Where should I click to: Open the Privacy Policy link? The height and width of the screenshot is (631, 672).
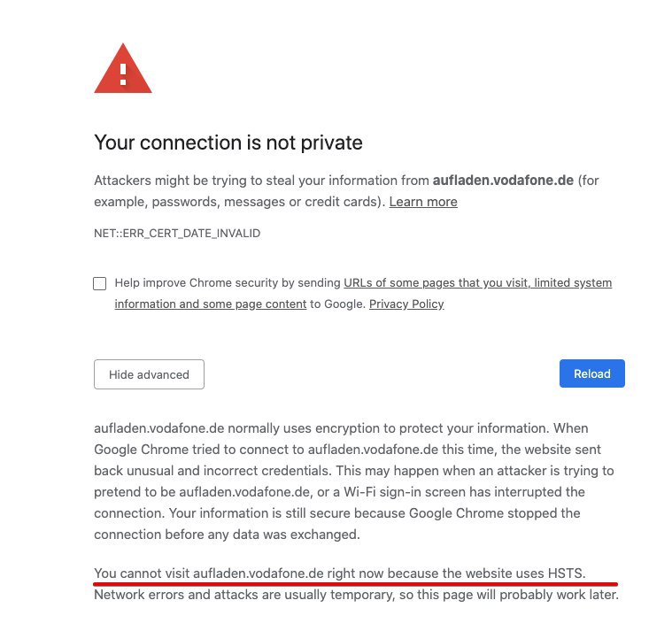406,304
